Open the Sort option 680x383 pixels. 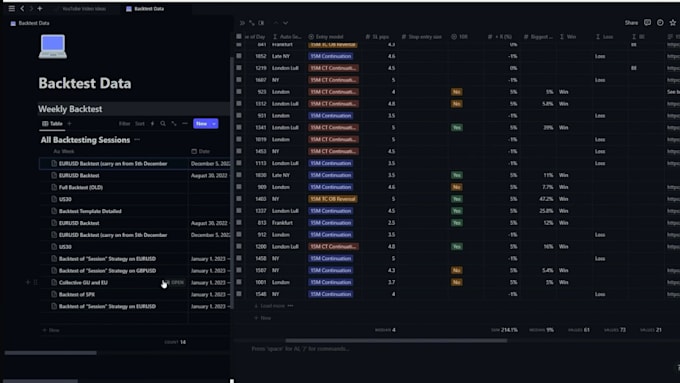point(140,124)
